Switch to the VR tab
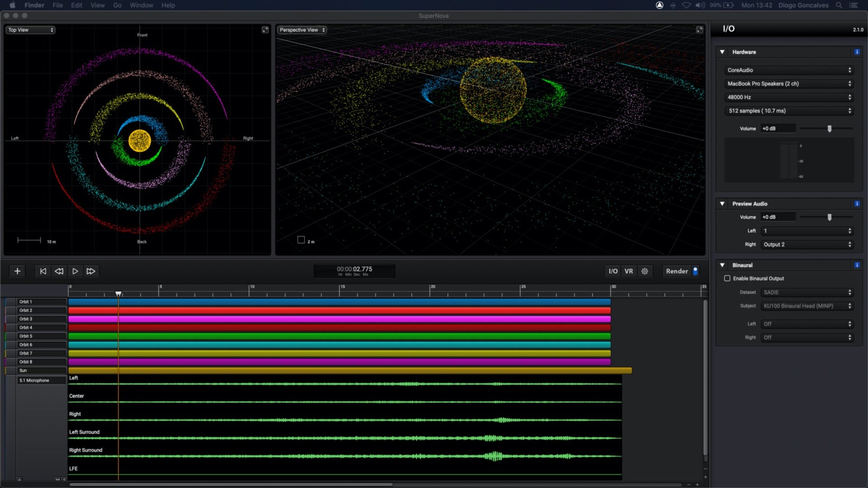The width and height of the screenshot is (868, 488). (x=628, y=271)
